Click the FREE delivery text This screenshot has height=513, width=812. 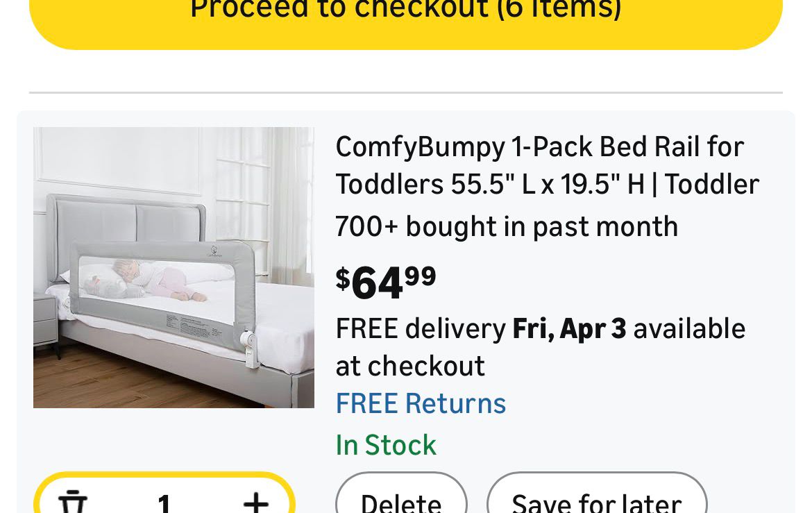(421, 328)
